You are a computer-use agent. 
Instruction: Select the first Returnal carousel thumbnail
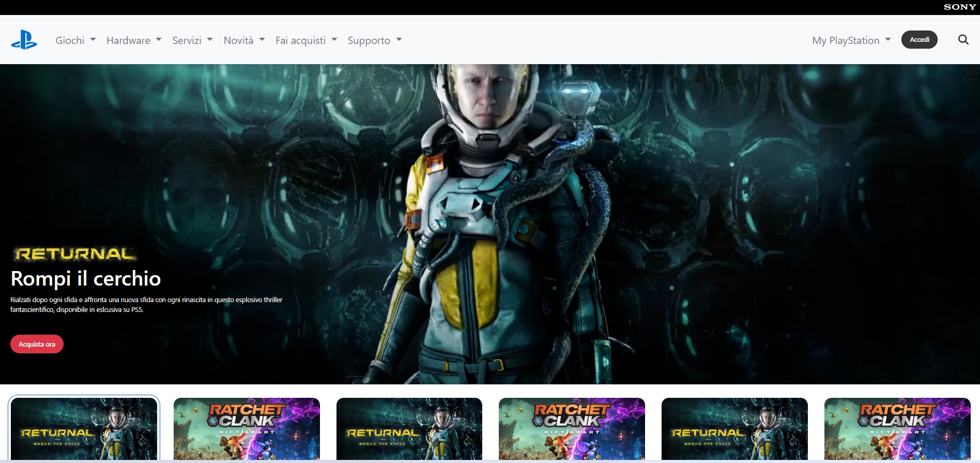click(x=84, y=428)
